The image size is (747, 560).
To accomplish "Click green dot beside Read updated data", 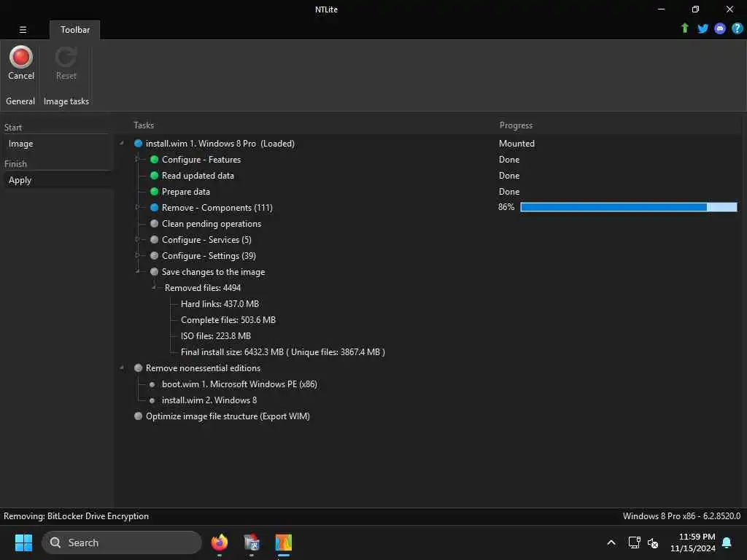I will tap(154, 175).
